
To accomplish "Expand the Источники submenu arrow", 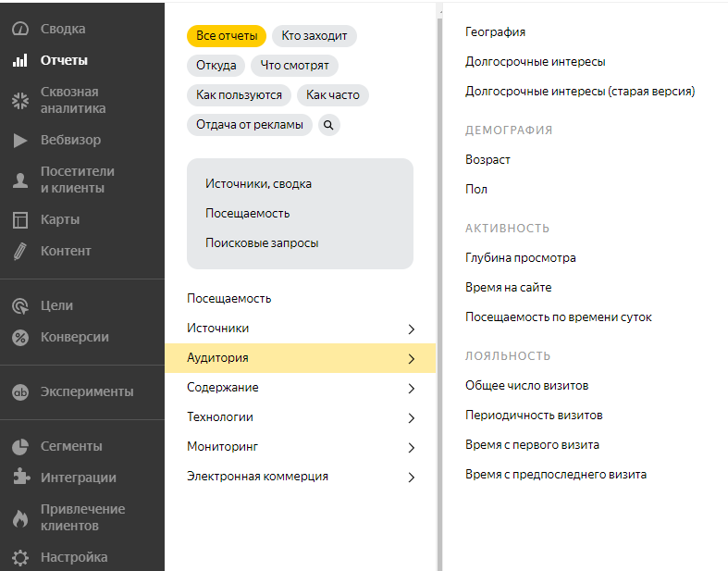I will point(411,329).
